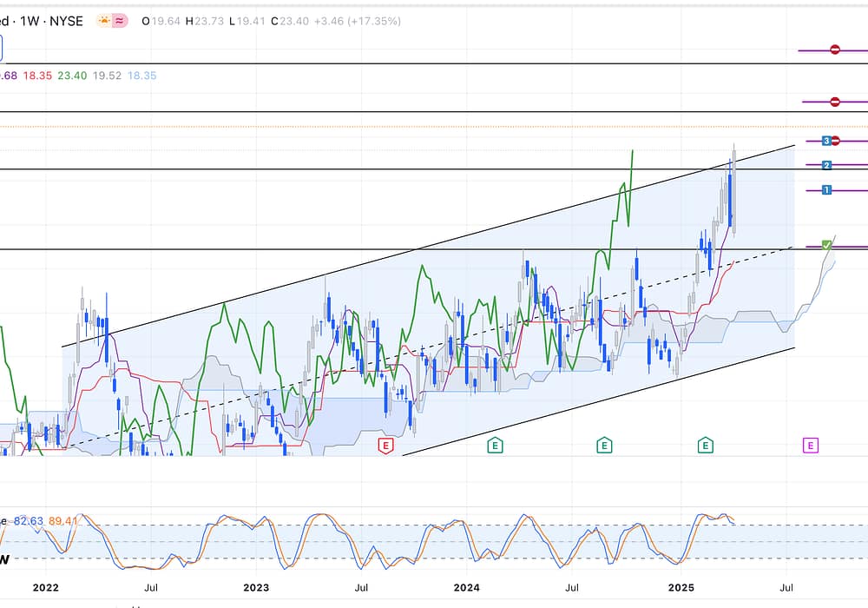The height and width of the screenshot is (608, 868).
Task: Click the green earnings marker nearest 2025
Action: (x=706, y=446)
